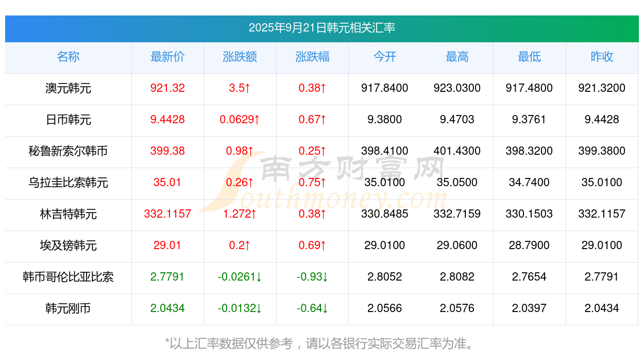This screenshot has height=360, width=644.
Task: Click change amount 3.5↑
Action: point(240,88)
